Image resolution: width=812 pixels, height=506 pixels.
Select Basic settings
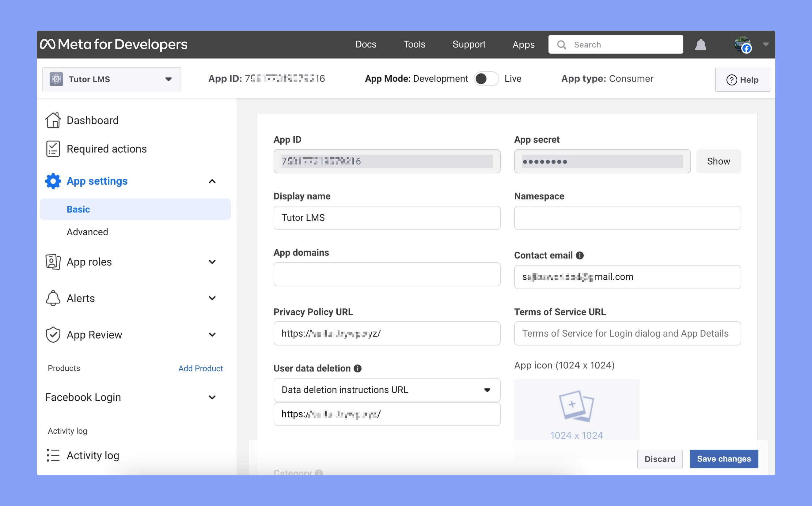(135, 209)
